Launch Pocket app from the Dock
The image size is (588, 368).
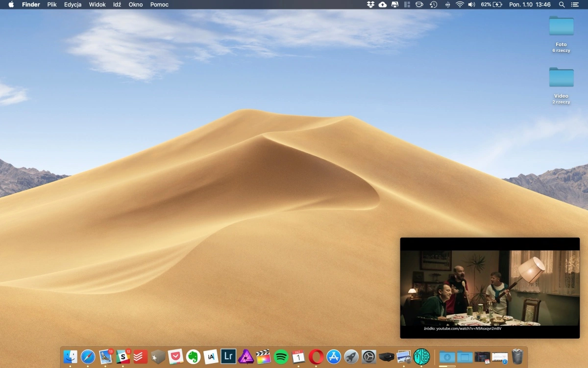click(175, 356)
